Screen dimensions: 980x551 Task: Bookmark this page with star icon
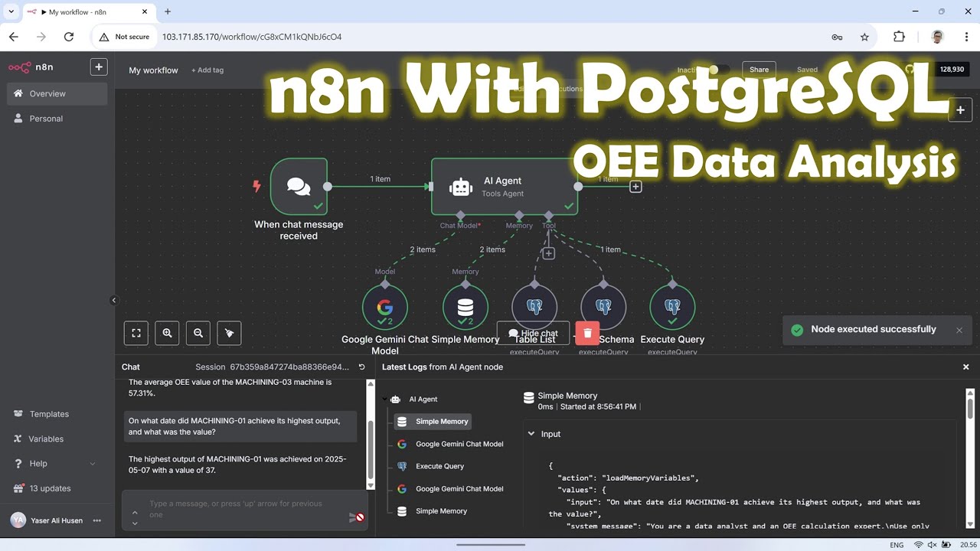[864, 37]
